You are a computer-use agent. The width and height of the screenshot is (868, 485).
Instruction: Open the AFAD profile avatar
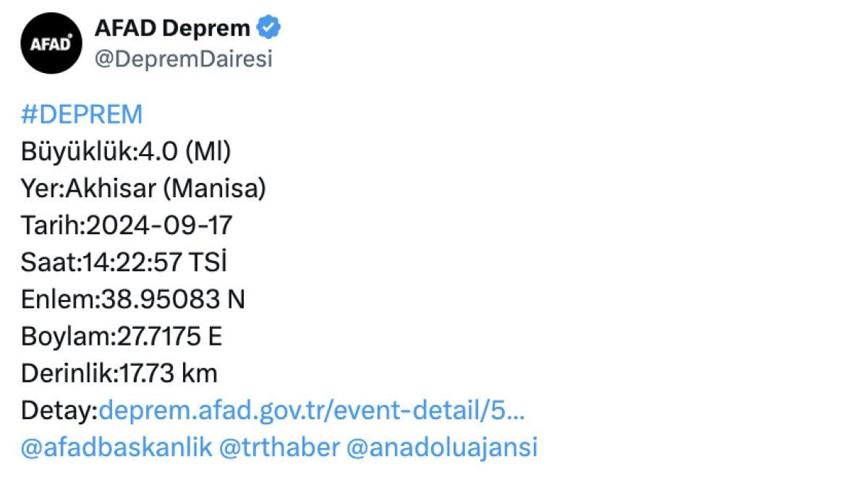pos(51,43)
